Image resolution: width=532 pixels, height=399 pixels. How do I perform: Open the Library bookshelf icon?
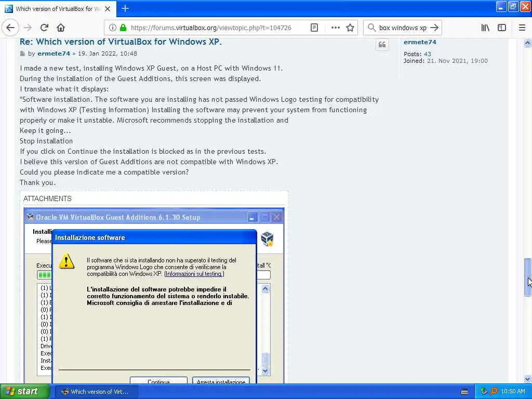485,28
